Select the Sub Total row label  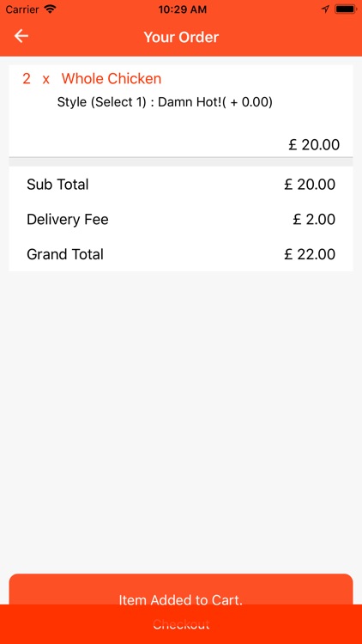[57, 185]
